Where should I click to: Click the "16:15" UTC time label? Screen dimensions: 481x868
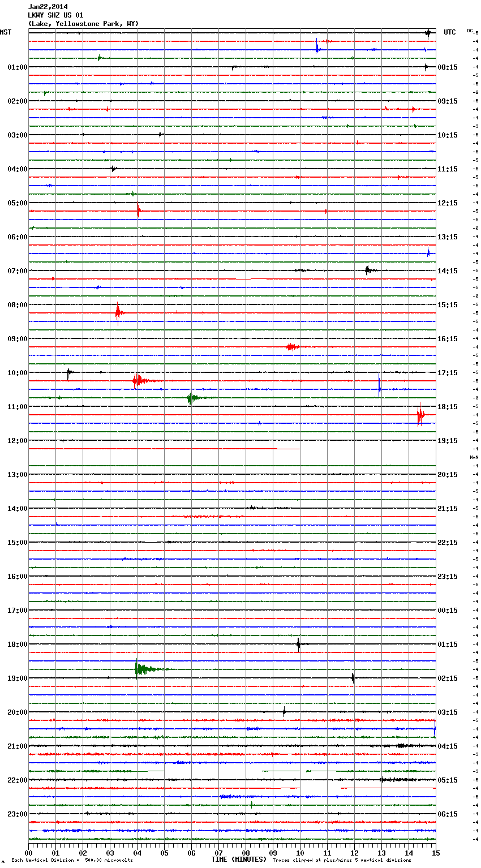(x=448, y=339)
